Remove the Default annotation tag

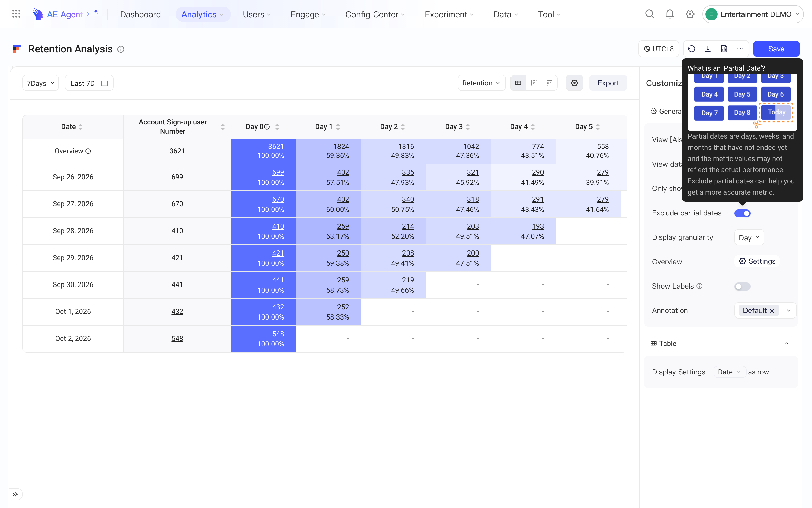[x=771, y=311]
